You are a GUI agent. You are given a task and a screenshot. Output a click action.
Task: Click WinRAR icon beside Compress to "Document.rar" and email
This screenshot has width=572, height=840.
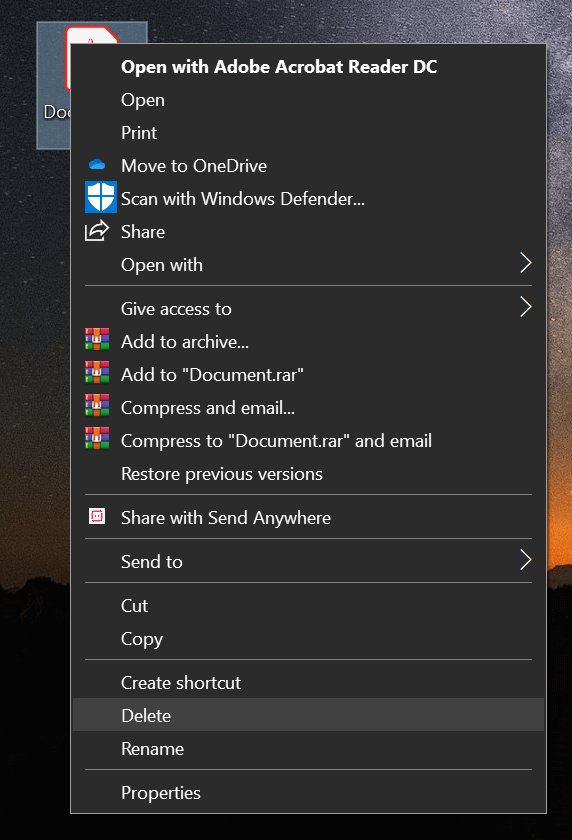tap(97, 439)
